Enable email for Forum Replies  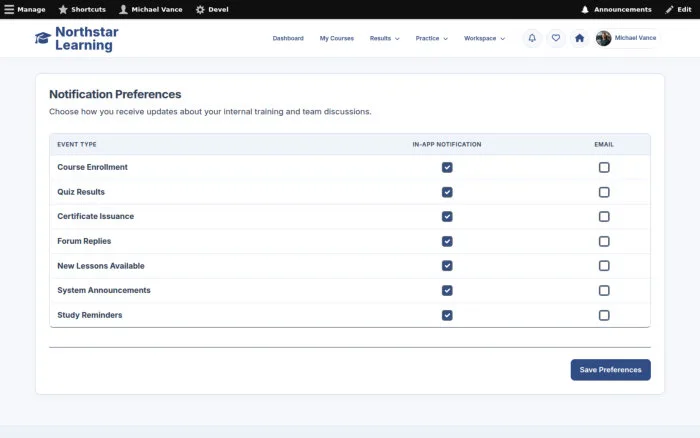(604, 241)
